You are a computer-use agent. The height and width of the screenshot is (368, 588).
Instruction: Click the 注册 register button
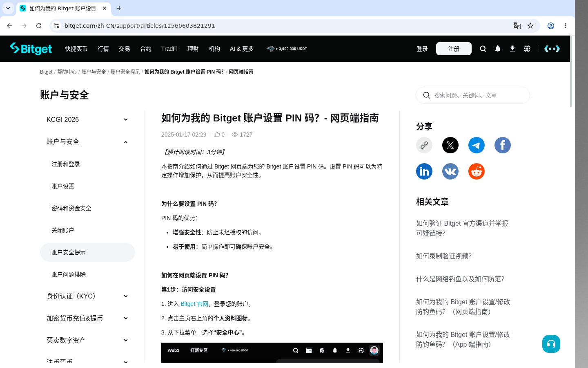454,49
